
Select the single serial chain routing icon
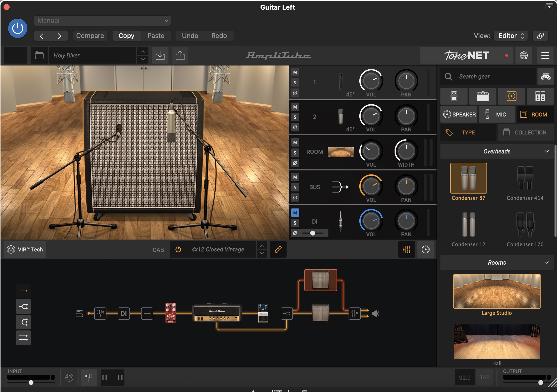tap(23, 291)
